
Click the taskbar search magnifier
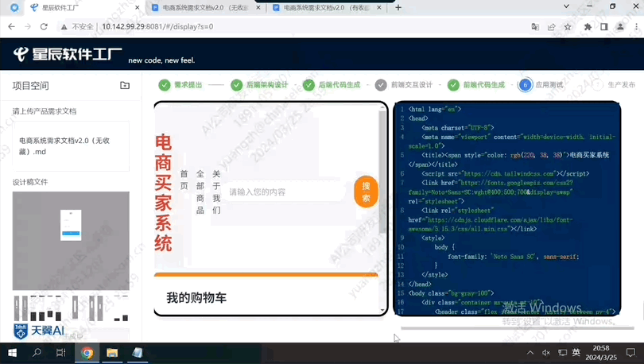coord(37,353)
